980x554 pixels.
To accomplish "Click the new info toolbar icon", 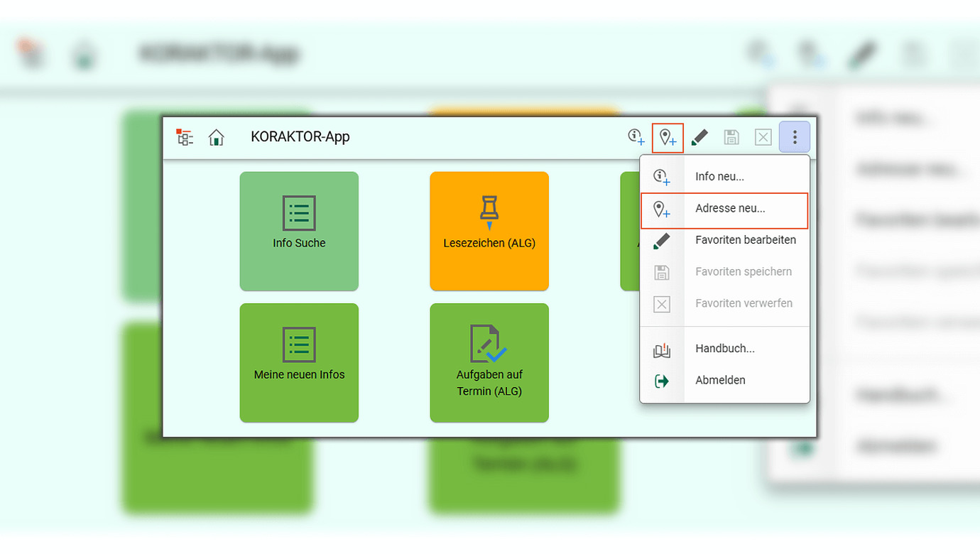I will point(636,137).
